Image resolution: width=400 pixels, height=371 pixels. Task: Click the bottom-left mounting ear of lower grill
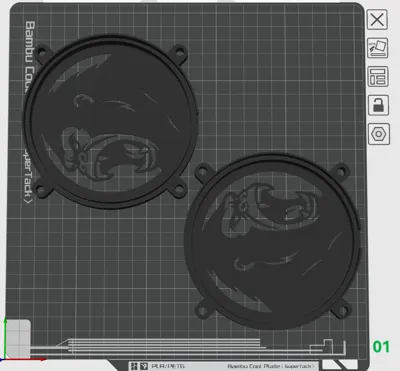pyautogui.click(x=202, y=310)
